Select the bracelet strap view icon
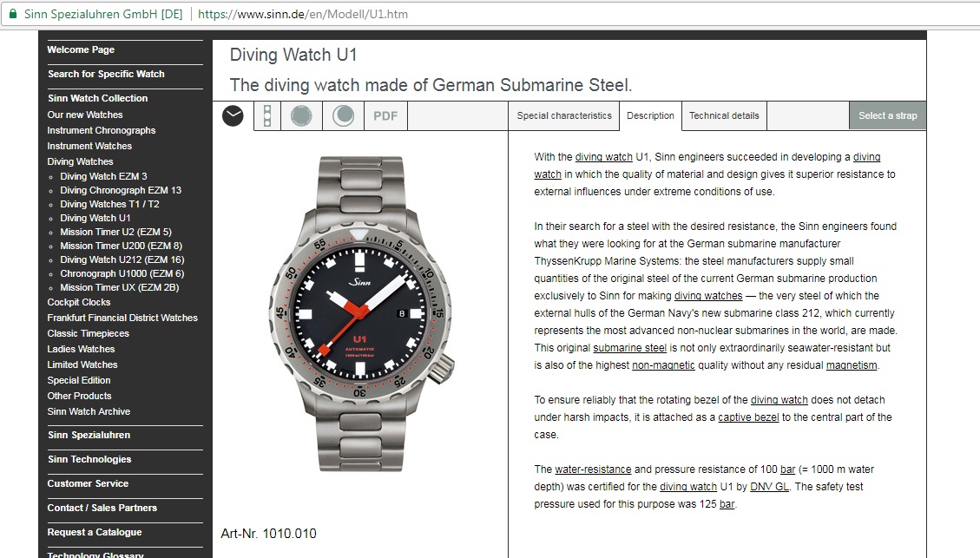 tap(266, 116)
